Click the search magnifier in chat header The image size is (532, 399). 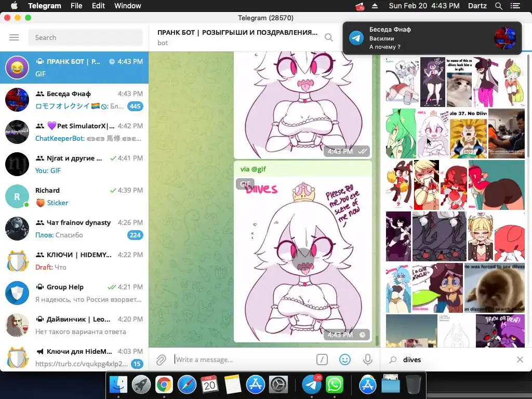click(x=328, y=37)
